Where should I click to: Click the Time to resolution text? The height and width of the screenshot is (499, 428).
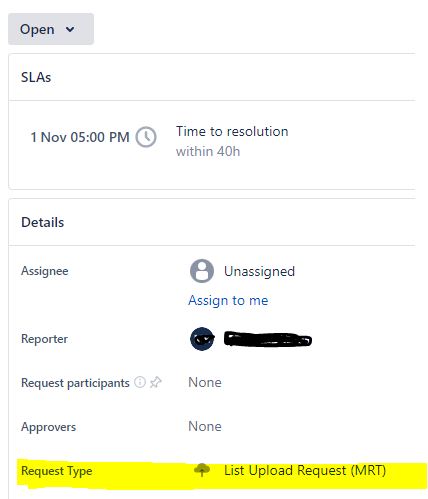tap(232, 131)
